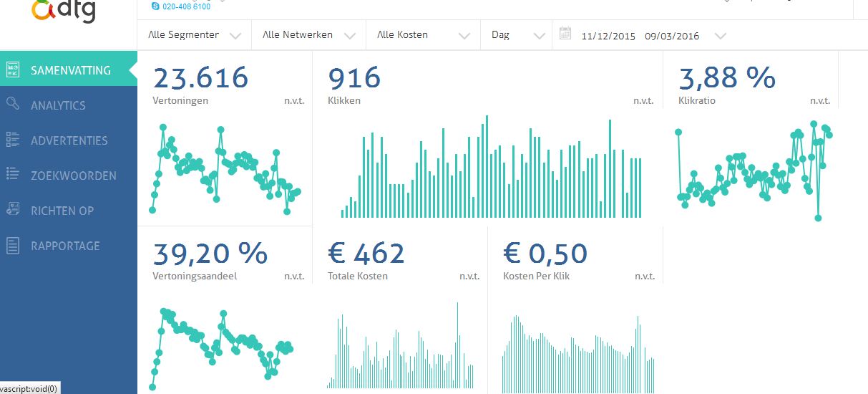Click the Klikken value 916

pyautogui.click(x=354, y=77)
